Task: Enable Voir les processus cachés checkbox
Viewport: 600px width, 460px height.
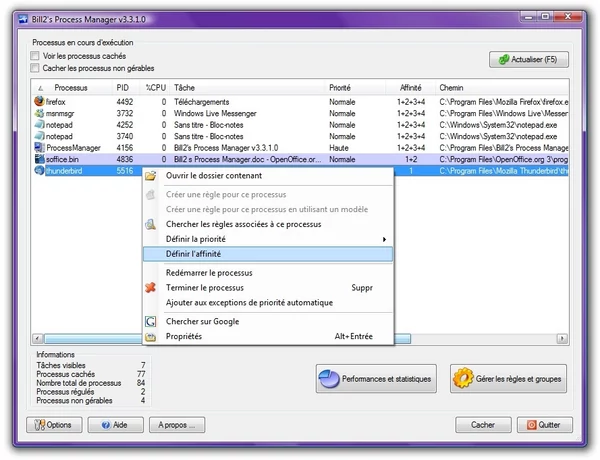Action: tap(35, 56)
